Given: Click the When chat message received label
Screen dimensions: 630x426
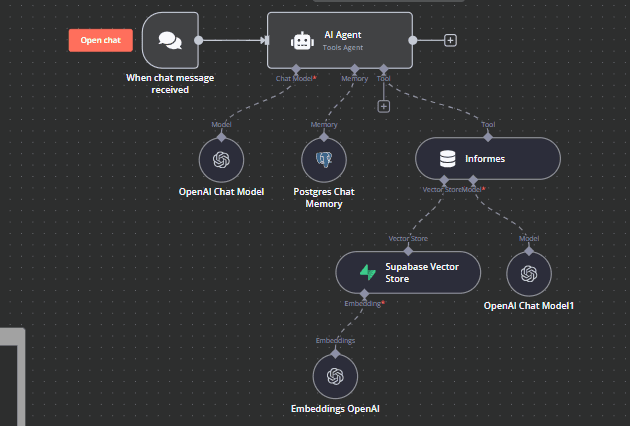Looking at the screenshot, I should point(170,84).
